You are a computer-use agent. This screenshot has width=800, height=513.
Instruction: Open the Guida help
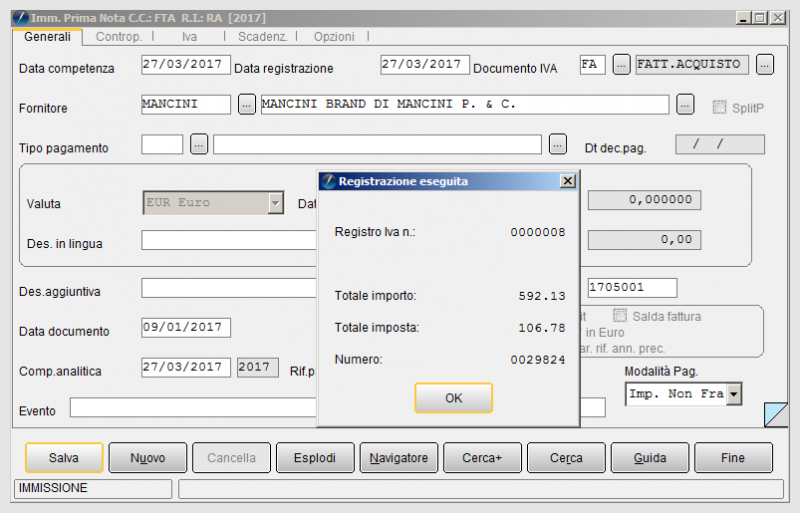coord(649,457)
